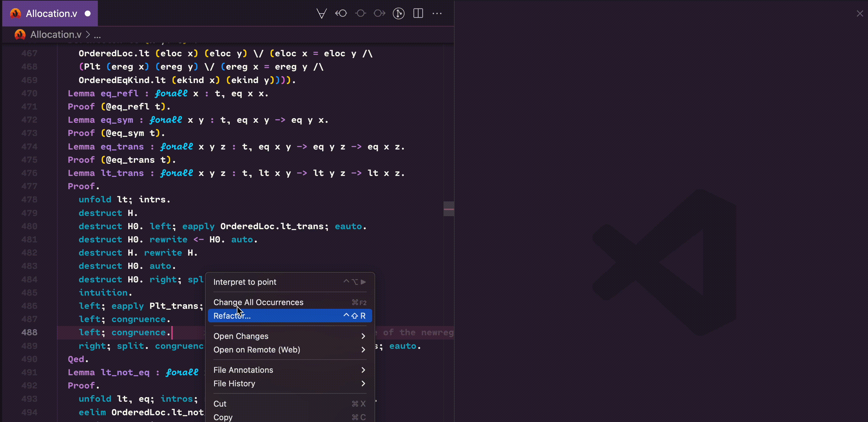Click the Coq forall prettify symbols icon
The image size is (868, 422).
point(321,14)
